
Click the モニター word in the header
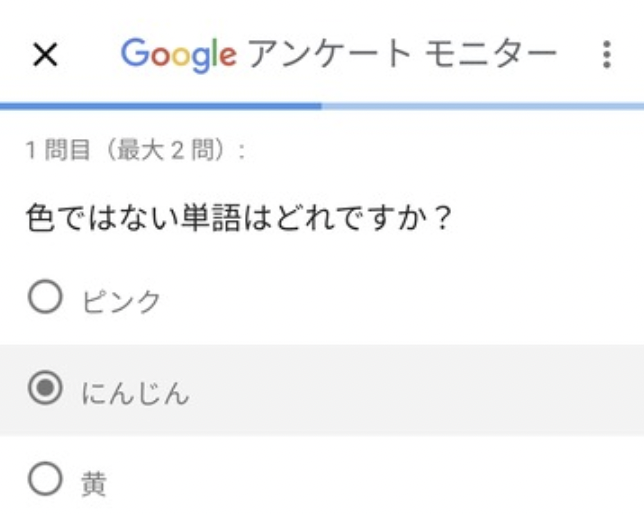pos(490,54)
